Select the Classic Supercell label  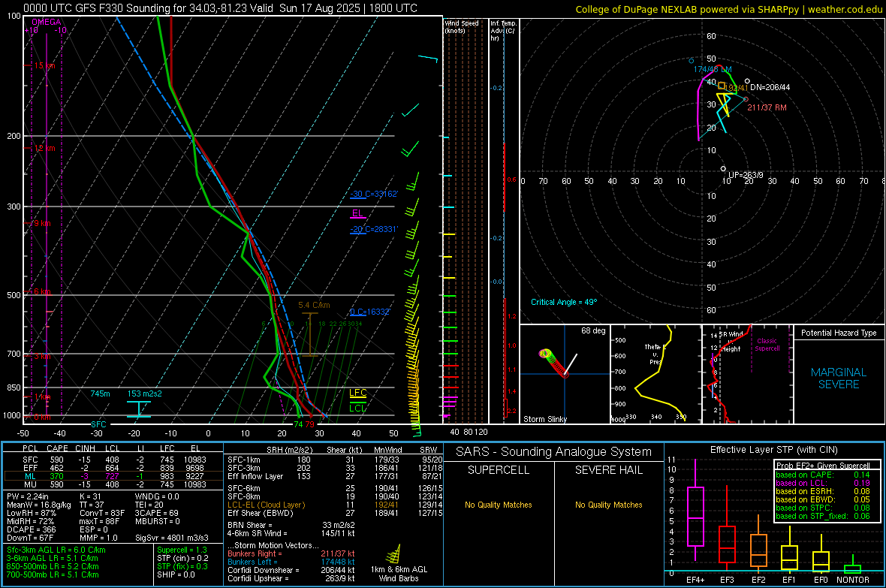coord(767,345)
